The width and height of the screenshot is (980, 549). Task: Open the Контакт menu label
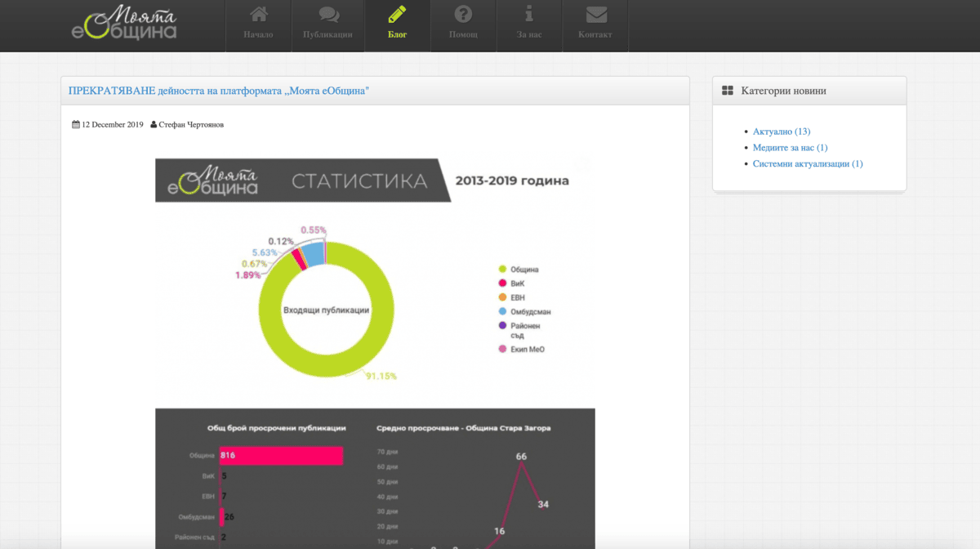[x=595, y=35]
